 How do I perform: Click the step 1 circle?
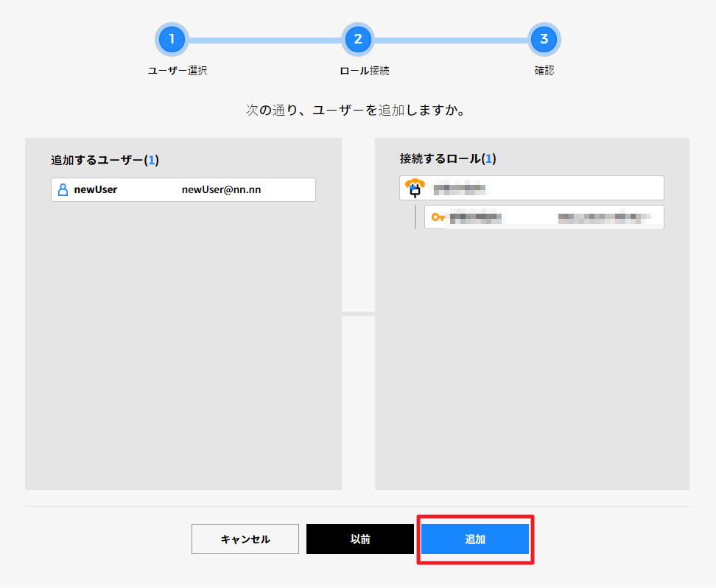[x=172, y=39]
